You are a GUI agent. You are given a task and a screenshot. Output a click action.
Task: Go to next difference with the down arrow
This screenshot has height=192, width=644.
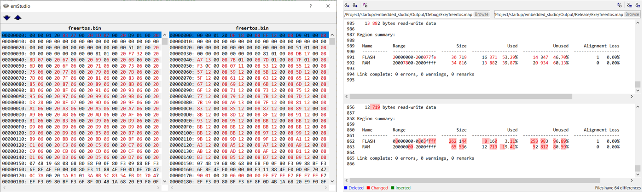tap(7, 17)
